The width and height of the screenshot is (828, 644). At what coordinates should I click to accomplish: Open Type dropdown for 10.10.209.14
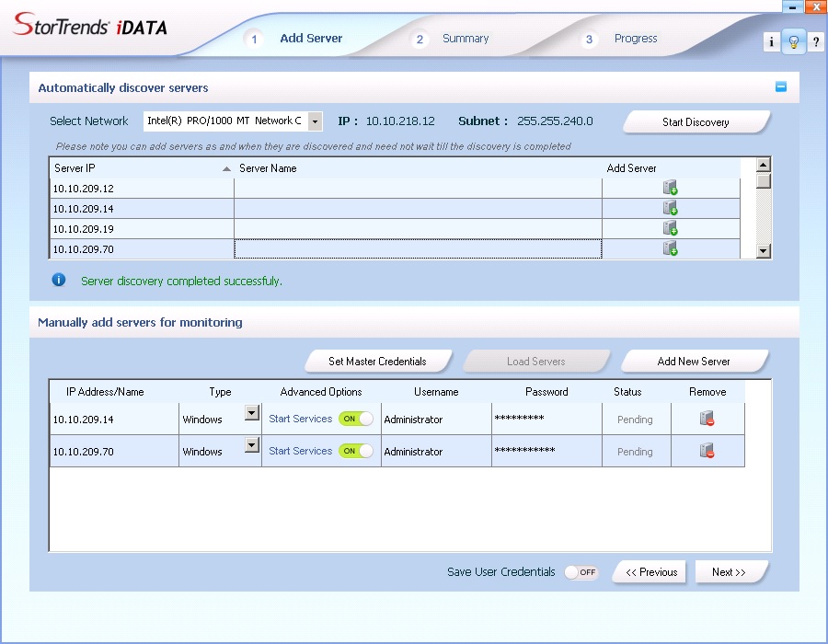[x=251, y=414]
